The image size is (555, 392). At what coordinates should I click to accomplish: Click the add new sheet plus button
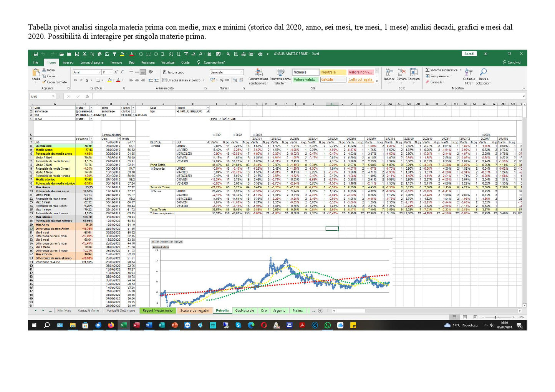coord(320,311)
